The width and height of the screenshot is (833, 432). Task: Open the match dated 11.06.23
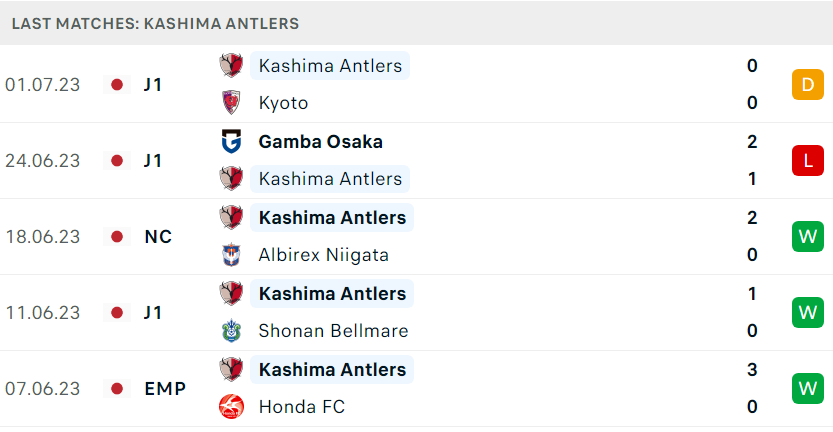pos(416,312)
